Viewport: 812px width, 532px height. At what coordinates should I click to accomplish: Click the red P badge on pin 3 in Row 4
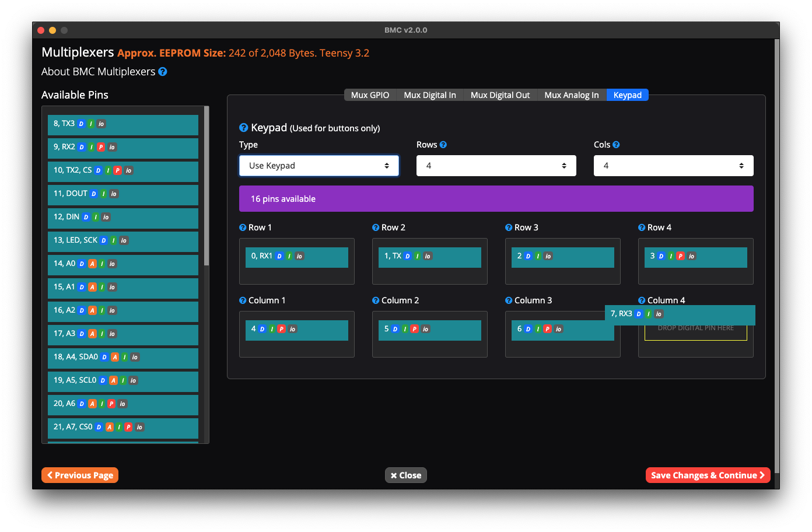(x=681, y=256)
